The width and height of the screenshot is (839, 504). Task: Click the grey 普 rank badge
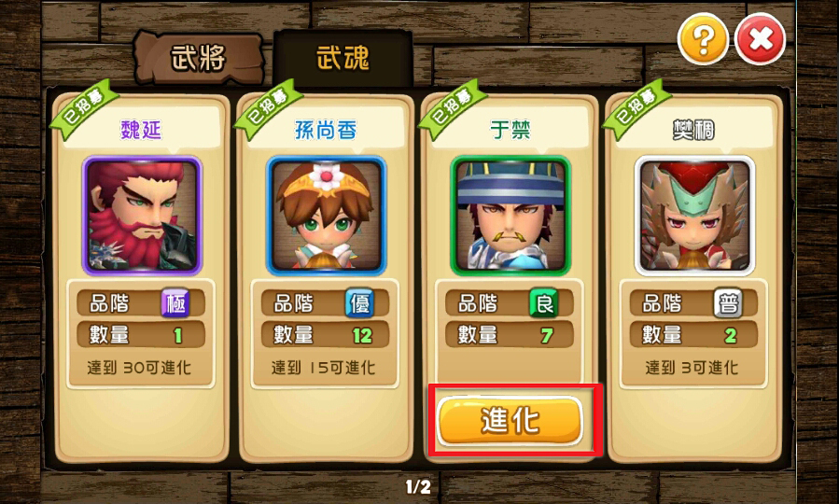[728, 303]
